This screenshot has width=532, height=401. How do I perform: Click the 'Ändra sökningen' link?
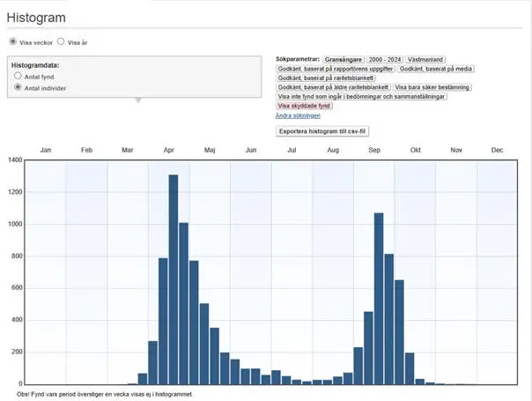(298, 115)
